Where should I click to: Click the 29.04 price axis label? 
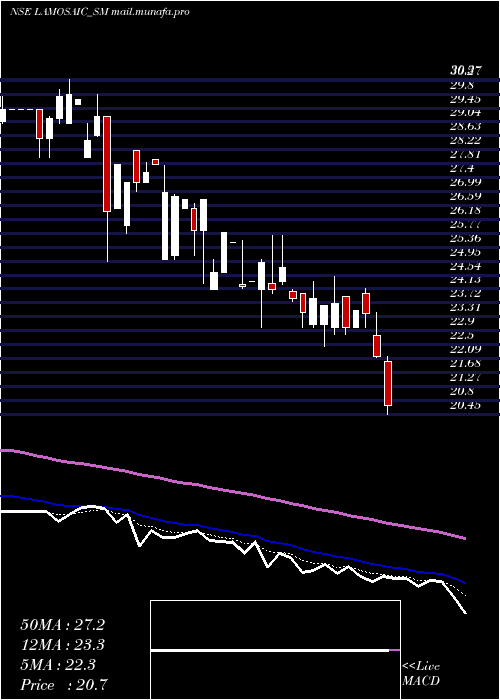click(x=465, y=112)
